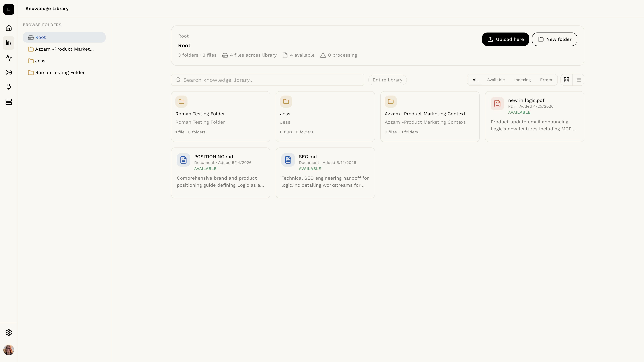
Task: Click AVAILABLE status on new in logic.pdf
Action: tap(519, 112)
